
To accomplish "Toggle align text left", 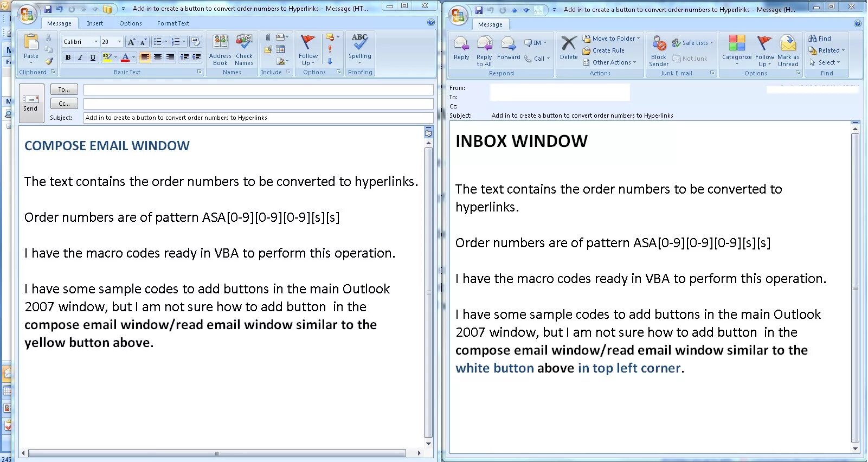I will point(145,57).
